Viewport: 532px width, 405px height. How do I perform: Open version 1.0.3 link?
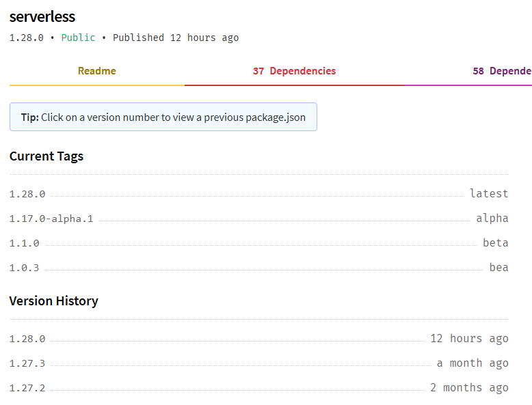[25, 268]
